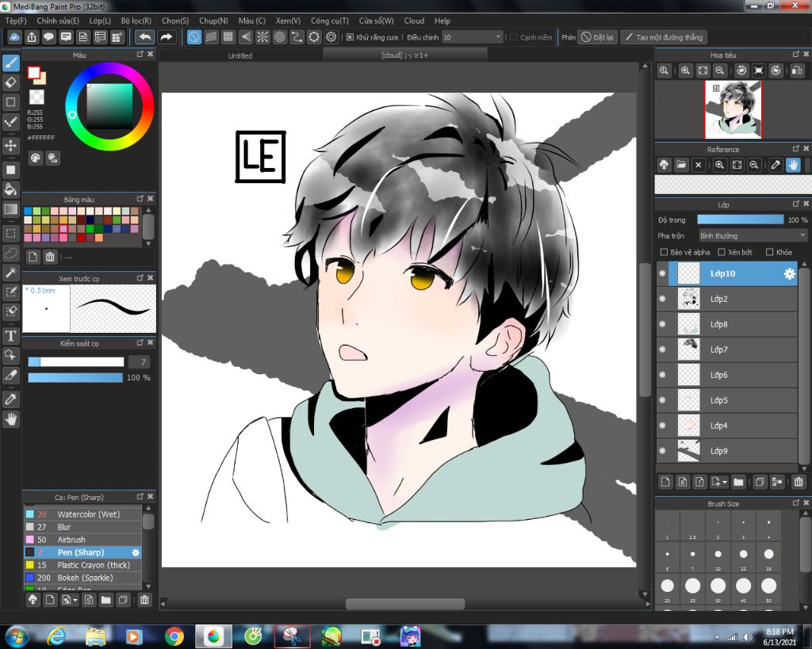
Task: Select the Magic Wand tool
Action: (x=11, y=273)
